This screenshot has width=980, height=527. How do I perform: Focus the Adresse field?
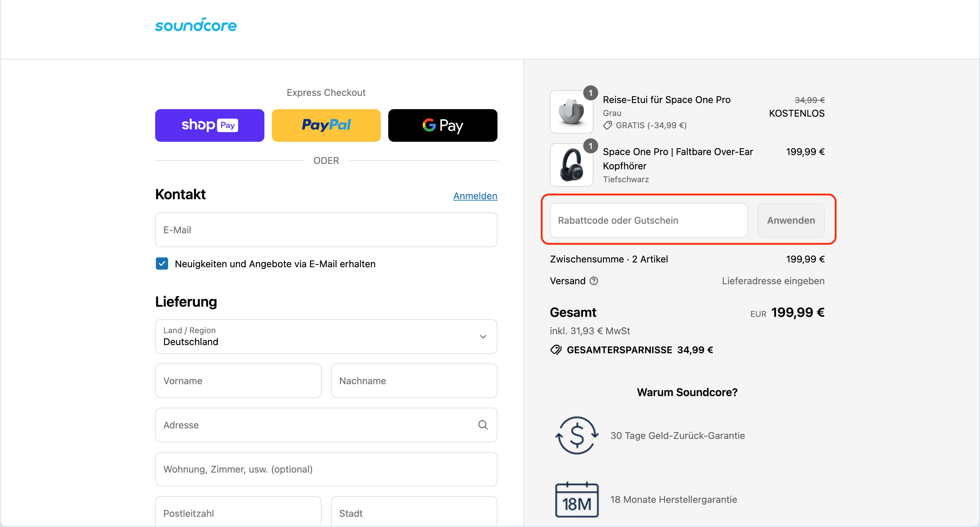(326, 425)
